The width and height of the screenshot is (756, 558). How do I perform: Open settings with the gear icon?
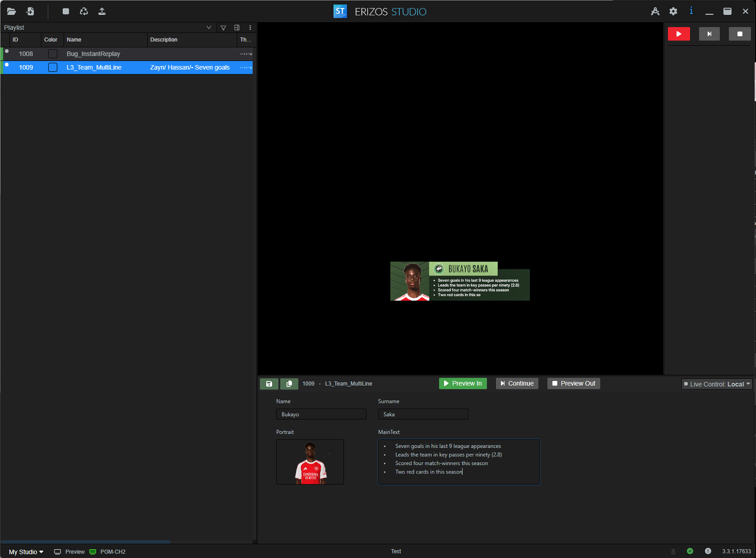[673, 12]
